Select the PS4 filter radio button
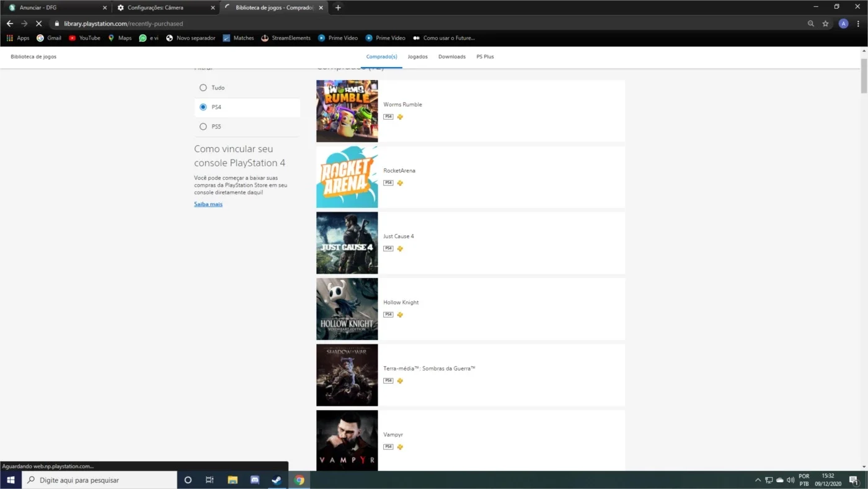The height and width of the screenshot is (489, 868). [x=203, y=107]
